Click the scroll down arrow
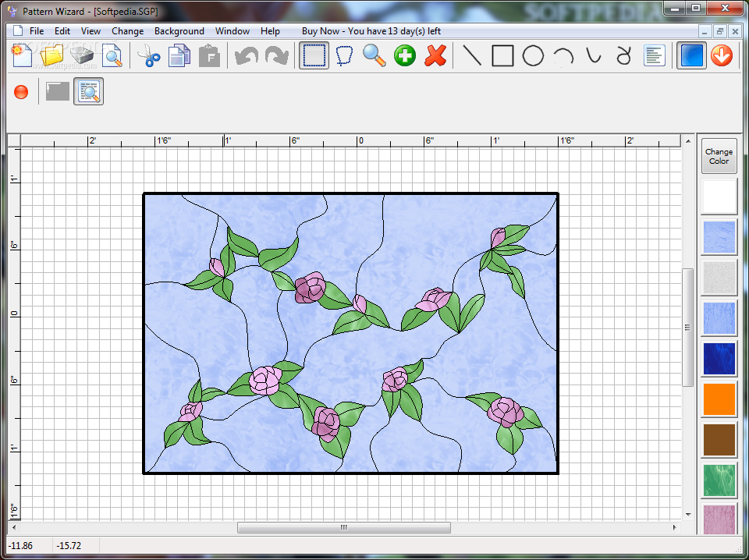Viewport: 749px width, 560px height. click(x=688, y=514)
